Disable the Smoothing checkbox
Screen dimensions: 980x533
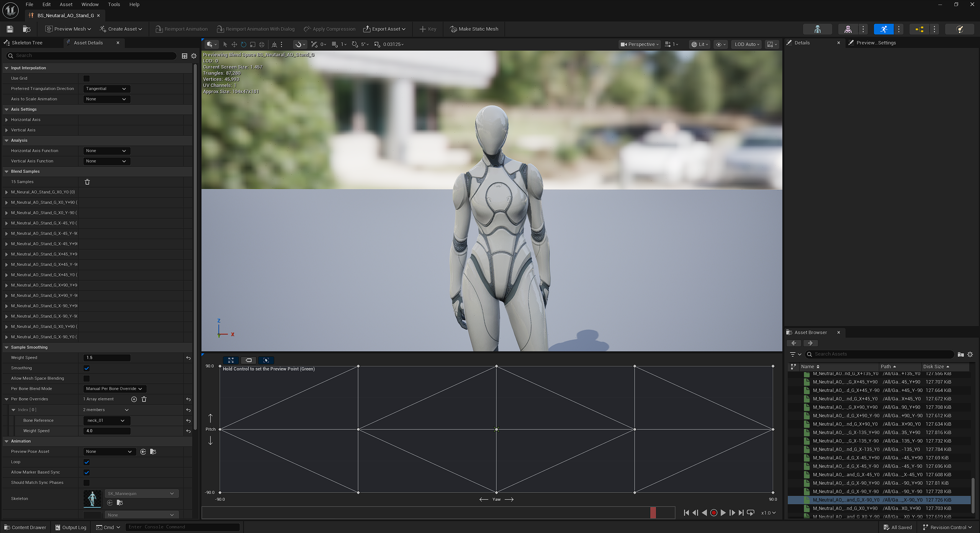87,368
